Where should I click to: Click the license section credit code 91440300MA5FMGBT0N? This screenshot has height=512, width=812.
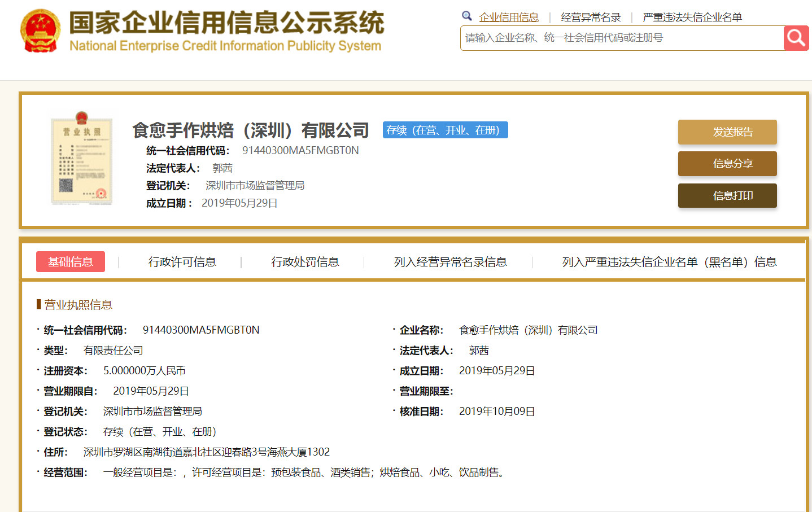tap(201, 330)
